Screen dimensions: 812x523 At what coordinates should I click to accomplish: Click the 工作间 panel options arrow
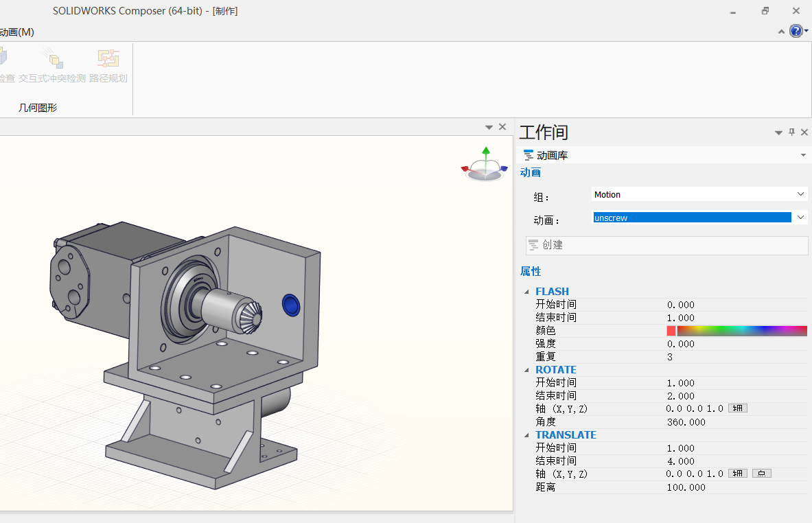pyautogui.click(x=778, y=132)
